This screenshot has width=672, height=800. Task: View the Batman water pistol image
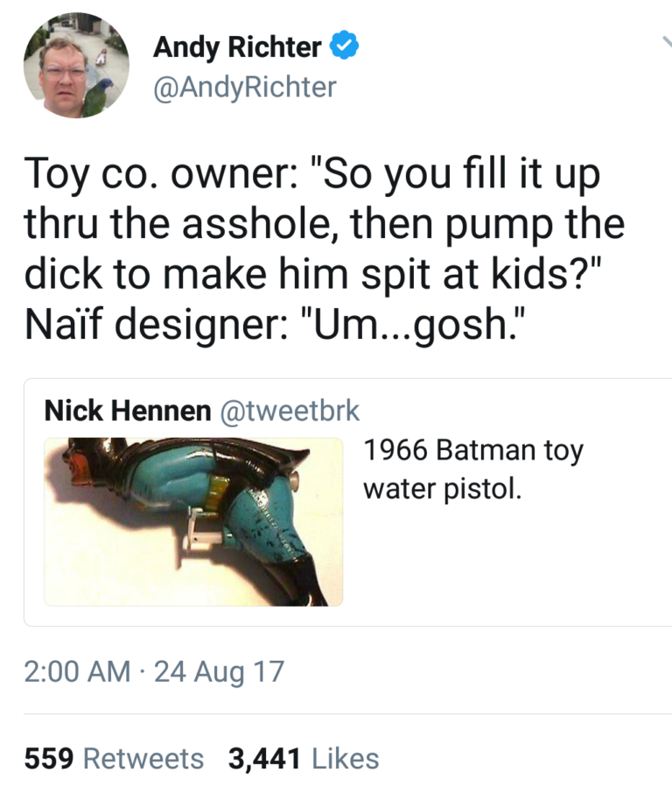[193, 522]
